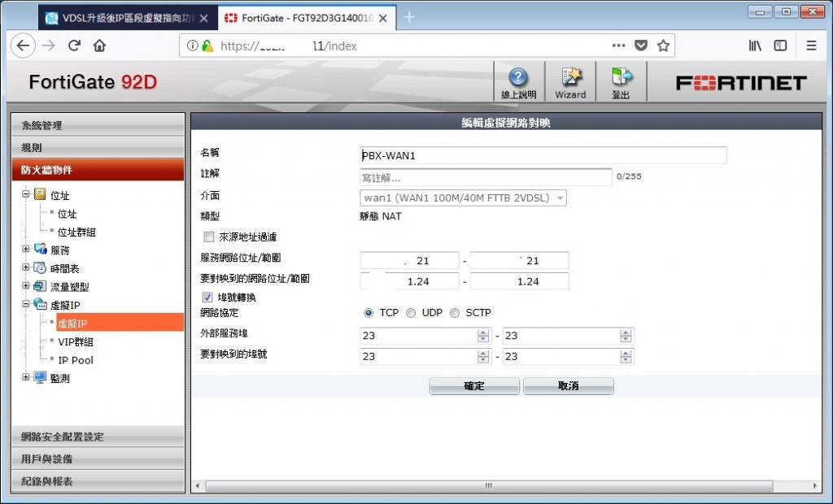Click the 流量塑型 icon in tree
This screenshot has height=504, width=833.
click(40, 286)
